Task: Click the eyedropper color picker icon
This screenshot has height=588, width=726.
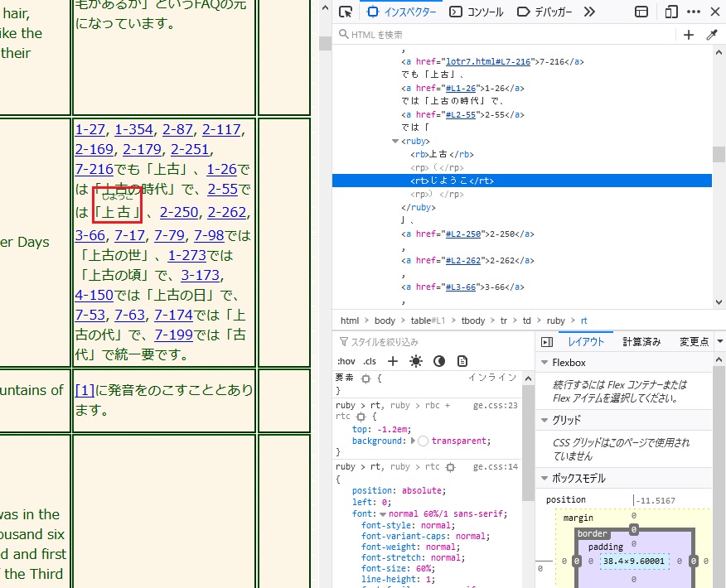Action: click(x=711, y=35)
